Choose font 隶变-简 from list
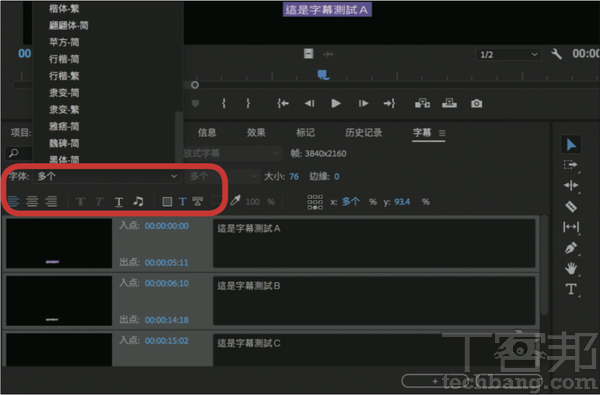 tap(64, 93)
